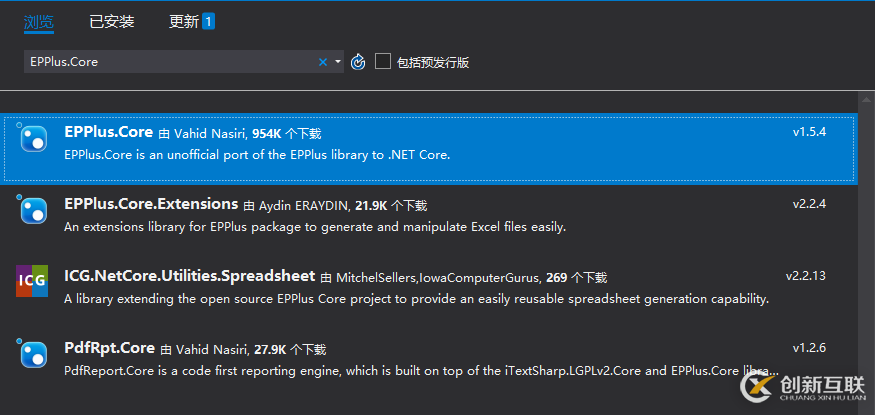Click the PdfRpt.Core package icon
This screenshot has height=415, width=875.
[x=33, y=355]
